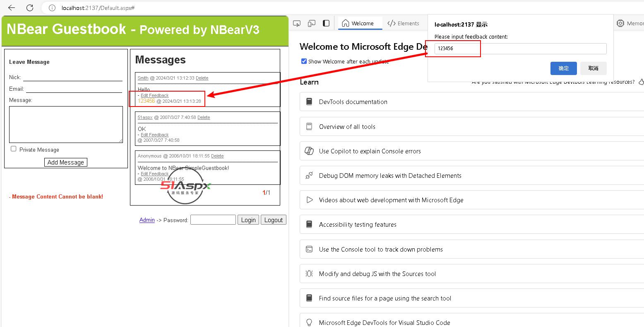Select the Welcome tab in DevTools
644x327 pixels.
358,24
